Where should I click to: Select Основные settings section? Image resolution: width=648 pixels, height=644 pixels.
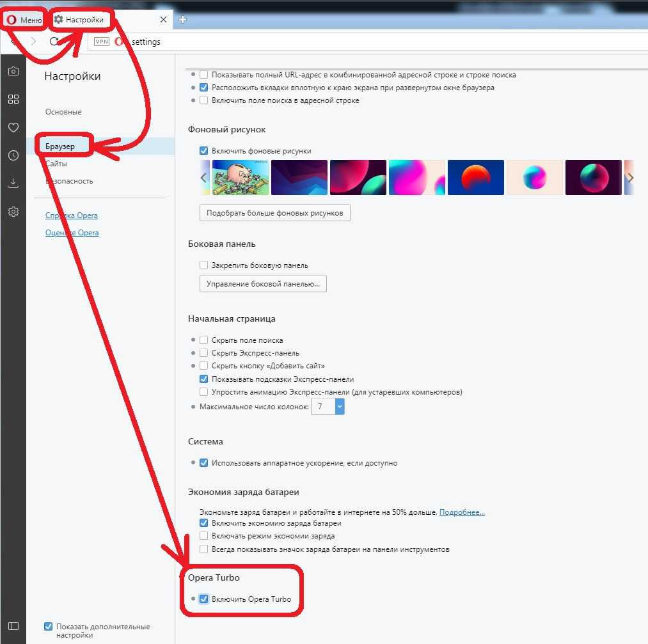pyautogui.click(x=63, y=112)
